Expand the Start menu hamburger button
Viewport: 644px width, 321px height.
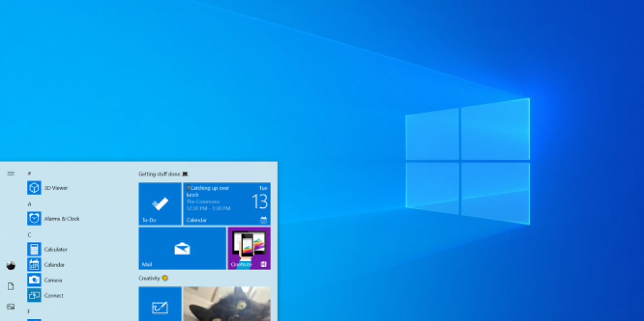pyautogui.click(x=11, y=174)
